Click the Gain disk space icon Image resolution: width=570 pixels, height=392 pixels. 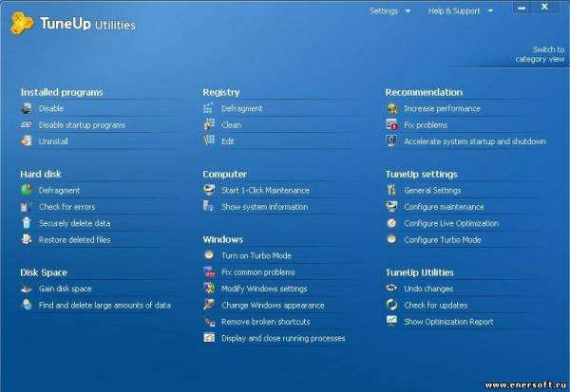click(x=27, y=289)
